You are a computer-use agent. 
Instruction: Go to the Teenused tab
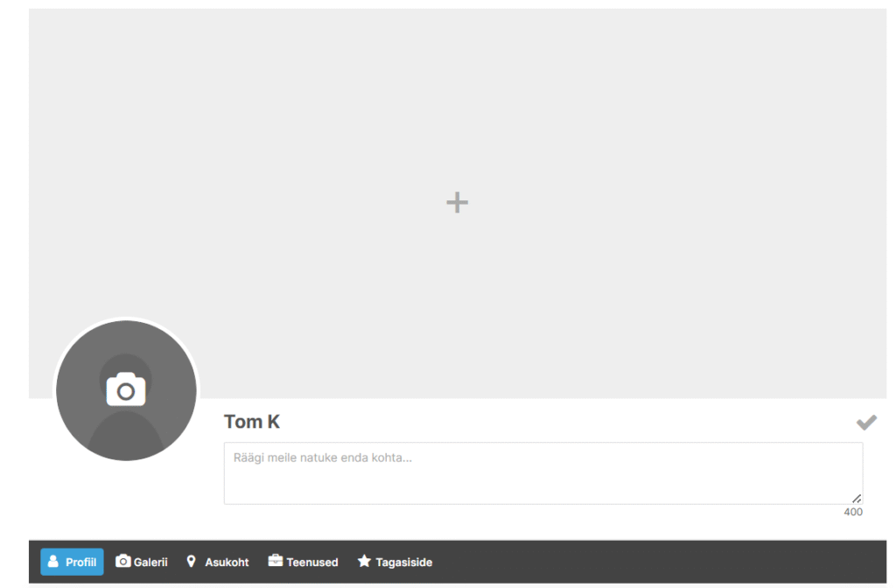[304, 562]
